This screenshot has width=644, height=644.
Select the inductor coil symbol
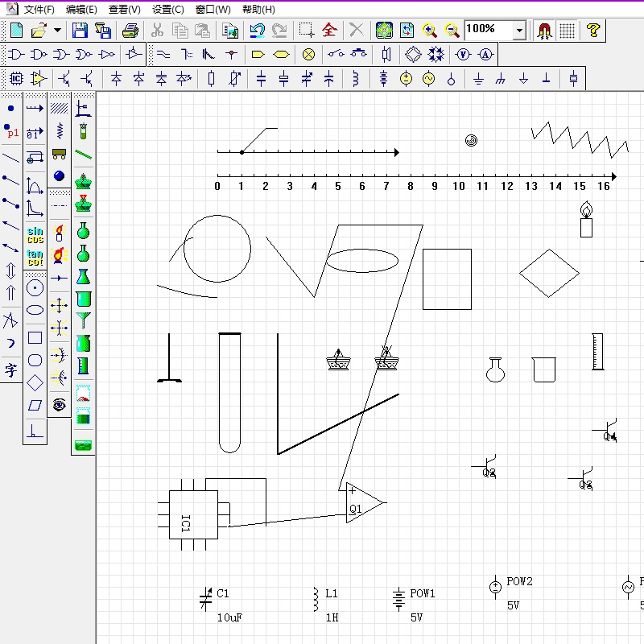[356, 78]
